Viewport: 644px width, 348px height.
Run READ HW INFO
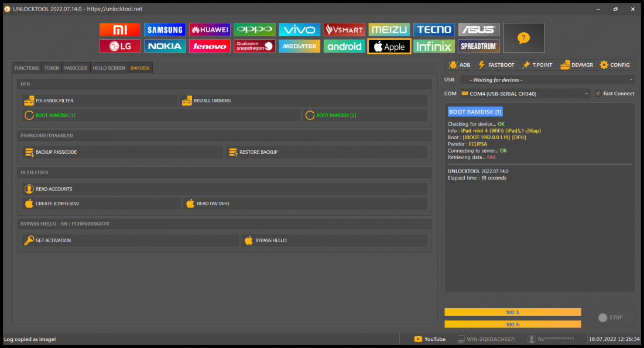305,204
